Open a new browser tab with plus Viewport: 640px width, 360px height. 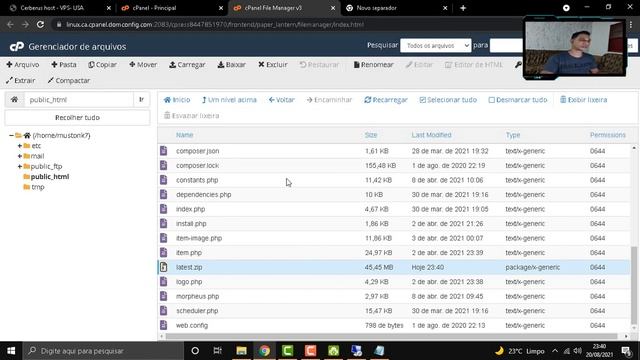(x=463, y=8)
